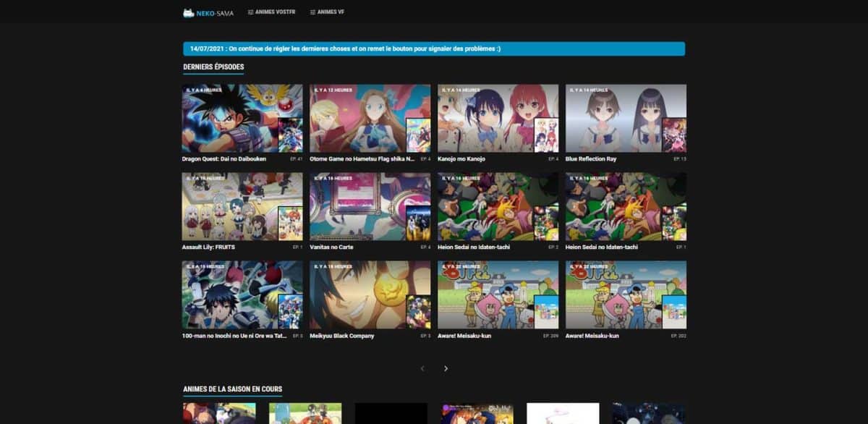Click the Blue Reflection Ray title link
Screen dimensions: 868x424
click(591, 159)
